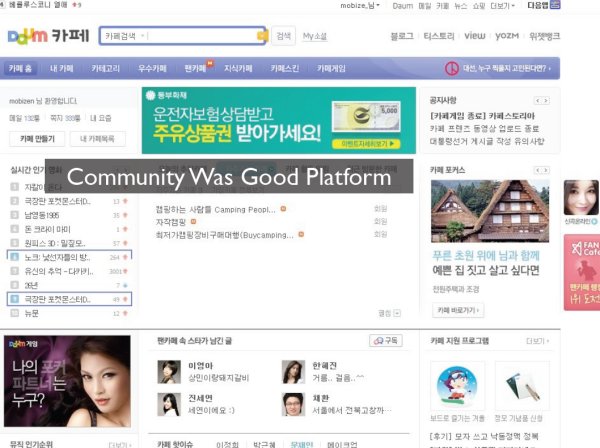Open the 티스토리 link
The width and height of the screenshot is (600, 448).
pos(439,36)
